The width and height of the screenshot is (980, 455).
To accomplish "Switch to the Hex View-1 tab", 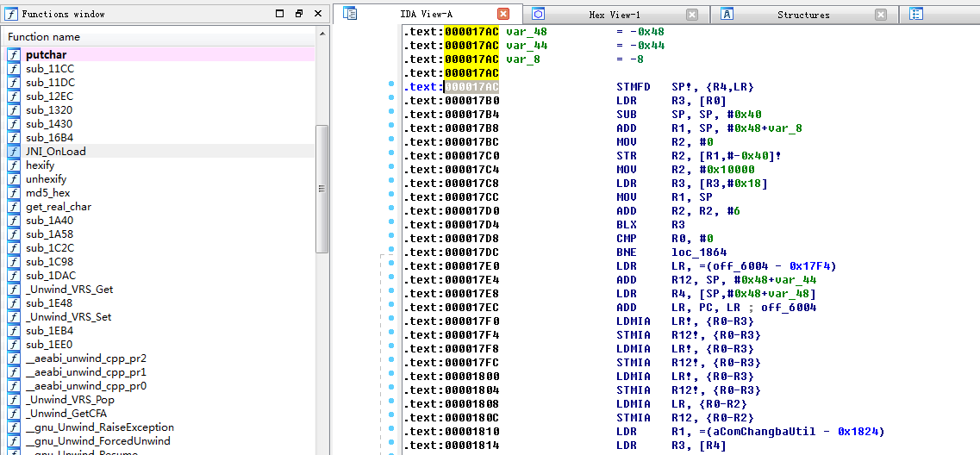I will point(614,15).
